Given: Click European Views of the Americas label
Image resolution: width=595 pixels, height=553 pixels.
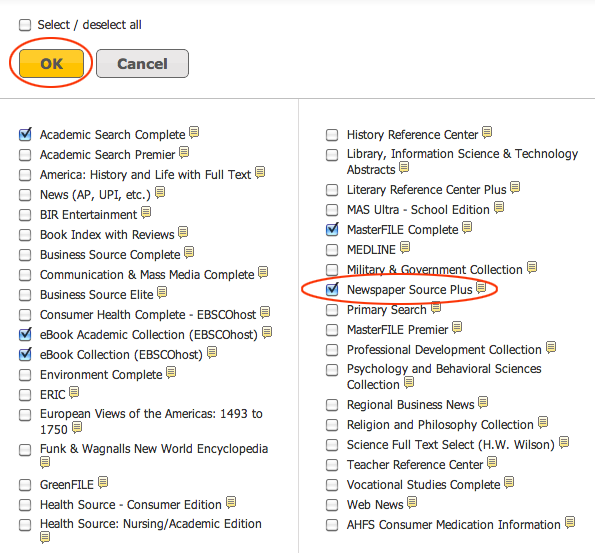Looking at the screenshot, I should (151, 421).
